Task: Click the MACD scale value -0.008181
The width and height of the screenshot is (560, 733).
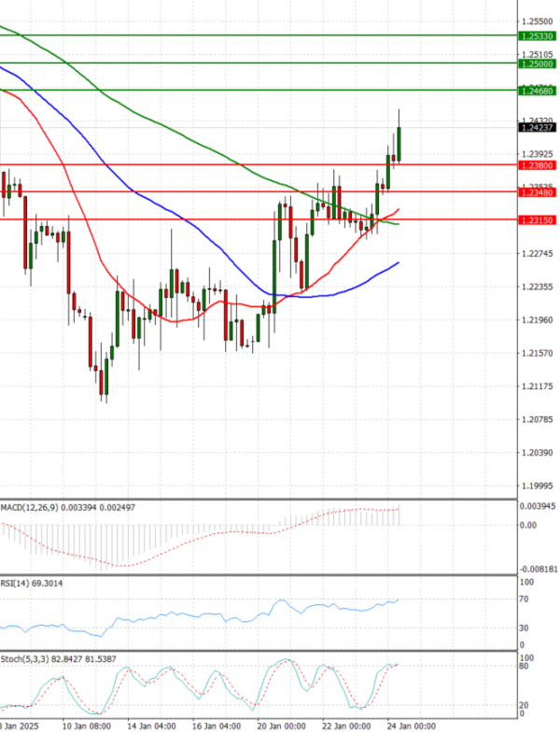Action: 540,567
